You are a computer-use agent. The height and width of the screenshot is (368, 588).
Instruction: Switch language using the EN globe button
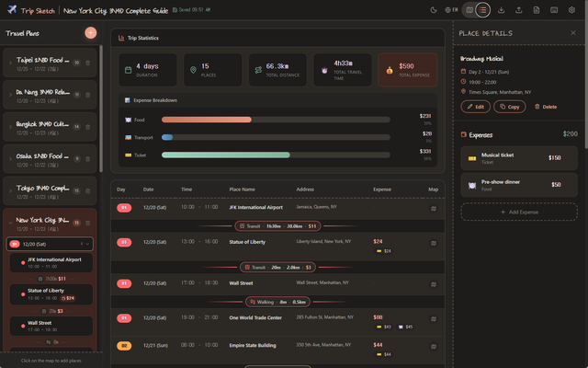(x=450, y=10)
